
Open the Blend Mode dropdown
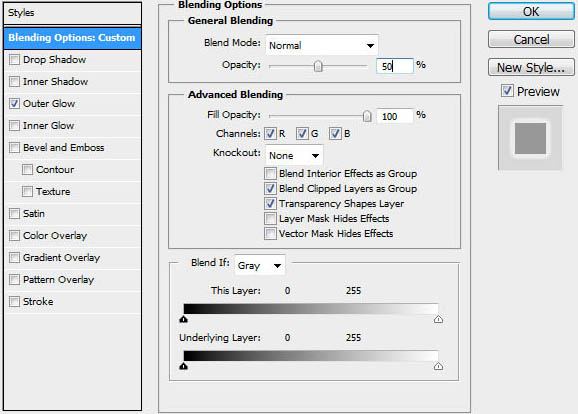(x=322, y=45)
